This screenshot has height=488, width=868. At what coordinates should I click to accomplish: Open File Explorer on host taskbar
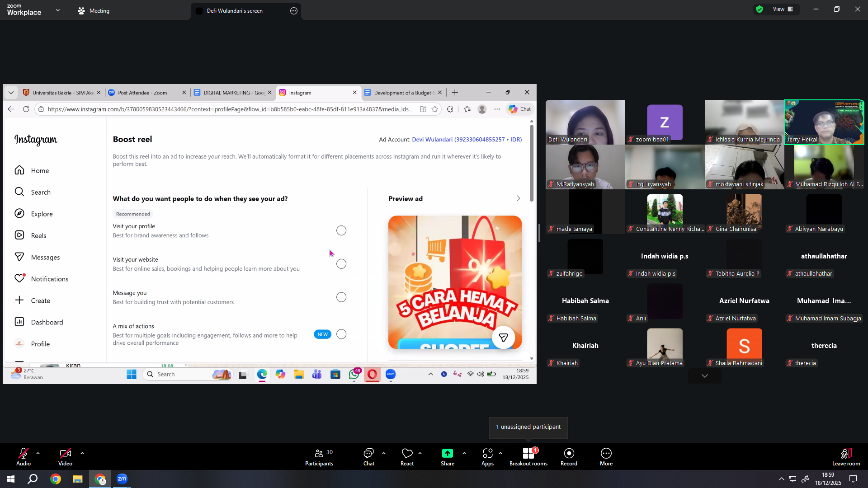point(78,479)
